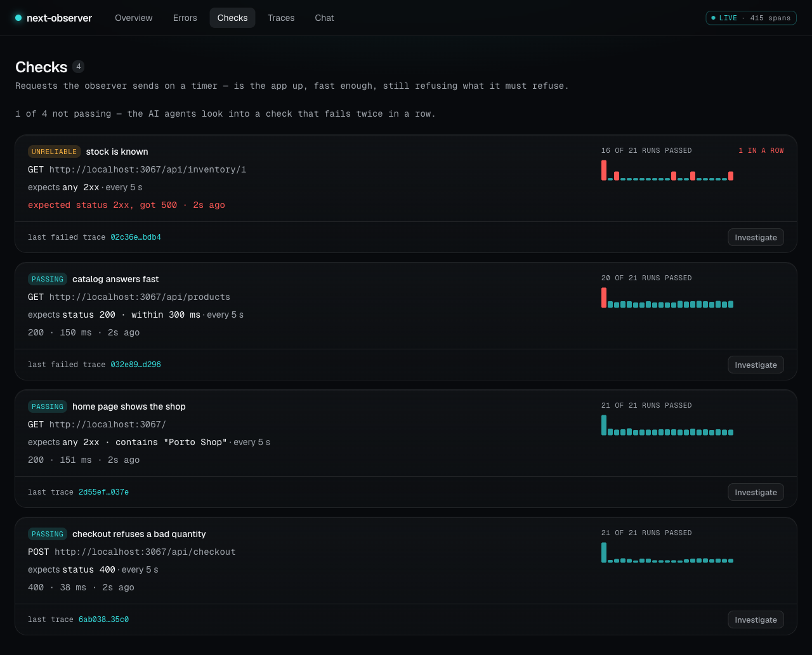Open the Overview tab
The width and height of the screenshot is (812, 655).
click(x=133, y=18)
